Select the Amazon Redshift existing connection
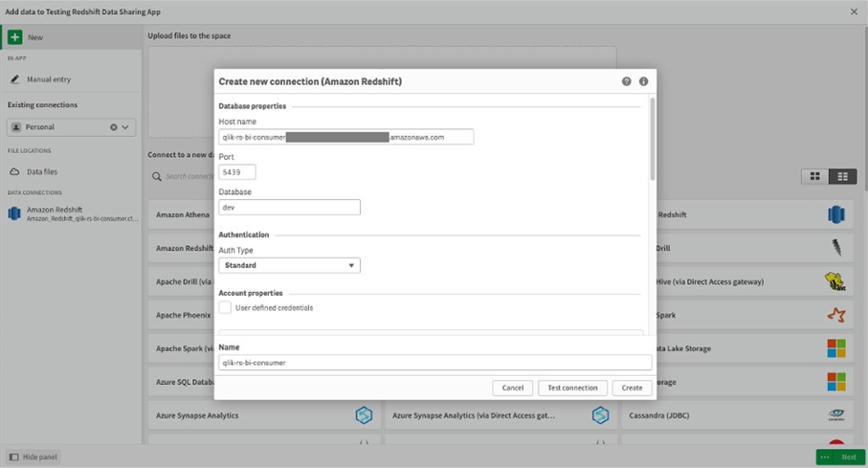Image resolution: width=868 pixels, height=468 pixels. [x=71, y=213]
